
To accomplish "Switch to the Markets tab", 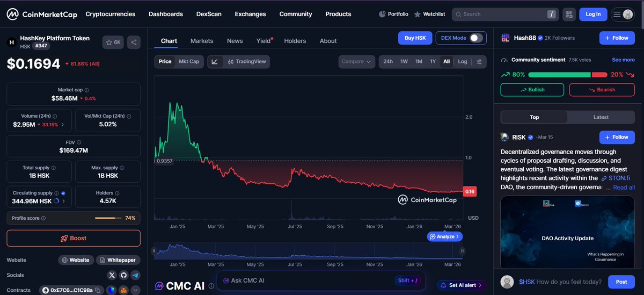I will (x=202, y=41).
